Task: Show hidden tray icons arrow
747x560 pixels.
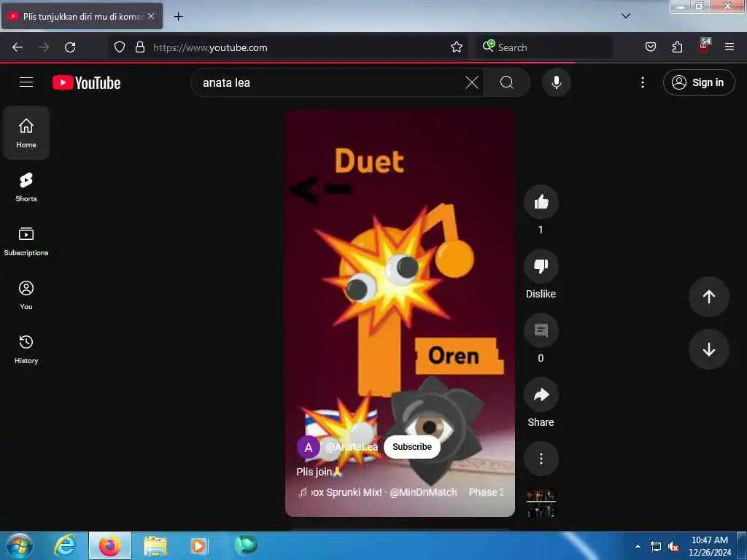Action: (638, 546)
